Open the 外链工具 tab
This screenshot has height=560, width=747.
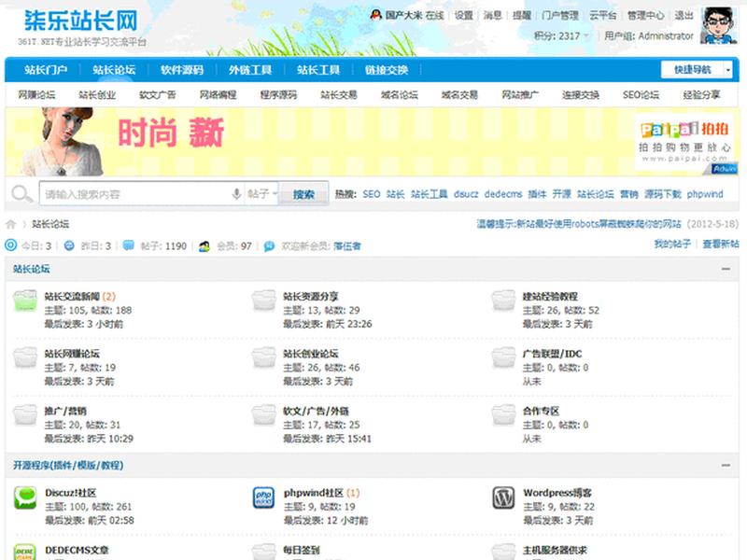click(250, 70)
